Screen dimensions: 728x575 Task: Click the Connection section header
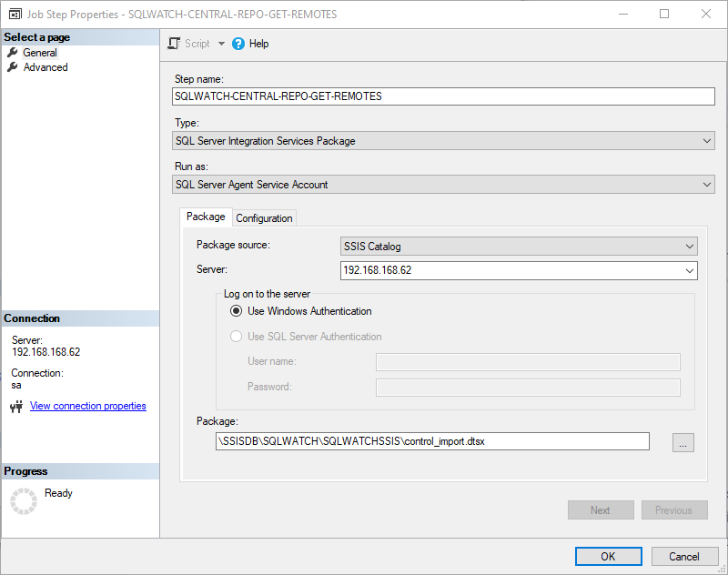coord(80,318)
